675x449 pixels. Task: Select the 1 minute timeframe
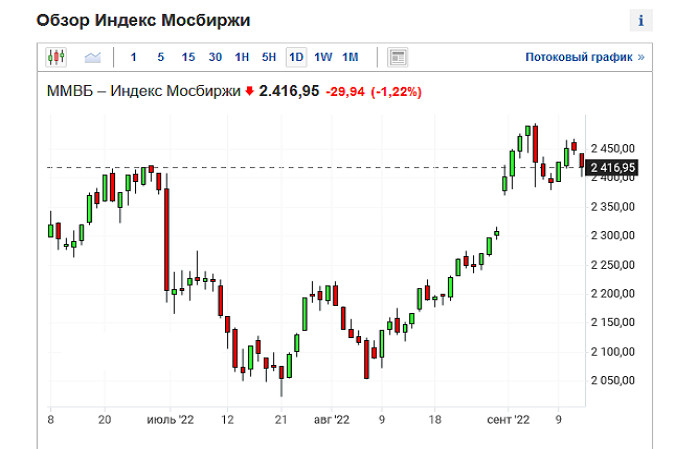(134, 57)
